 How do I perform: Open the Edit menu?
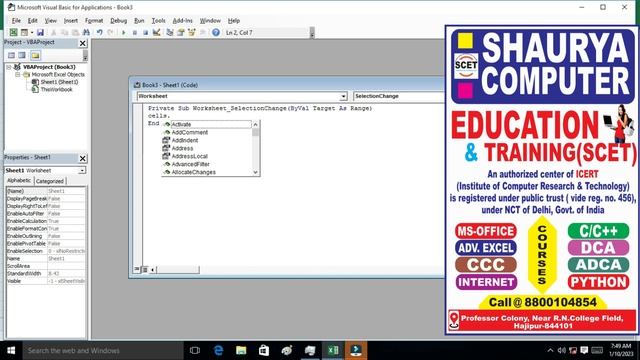[x=32, y=20]
